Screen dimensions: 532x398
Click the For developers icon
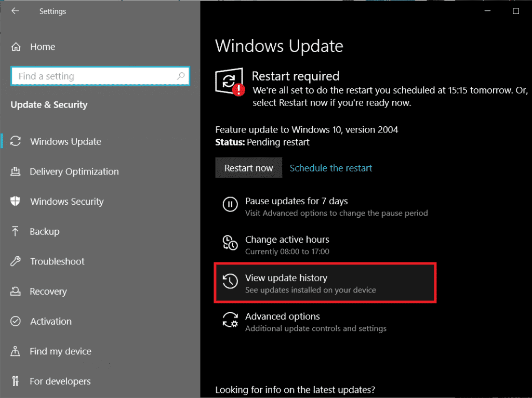coord(16,381)
